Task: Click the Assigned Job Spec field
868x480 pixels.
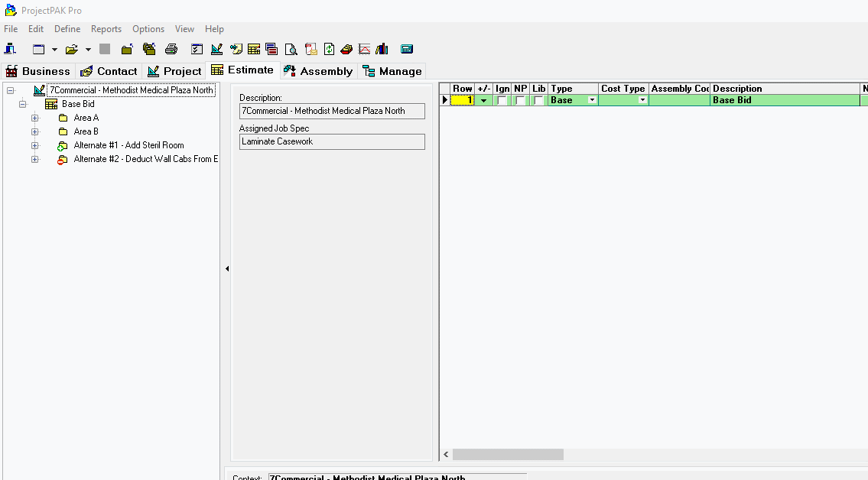Action: (x=332, y=141)
